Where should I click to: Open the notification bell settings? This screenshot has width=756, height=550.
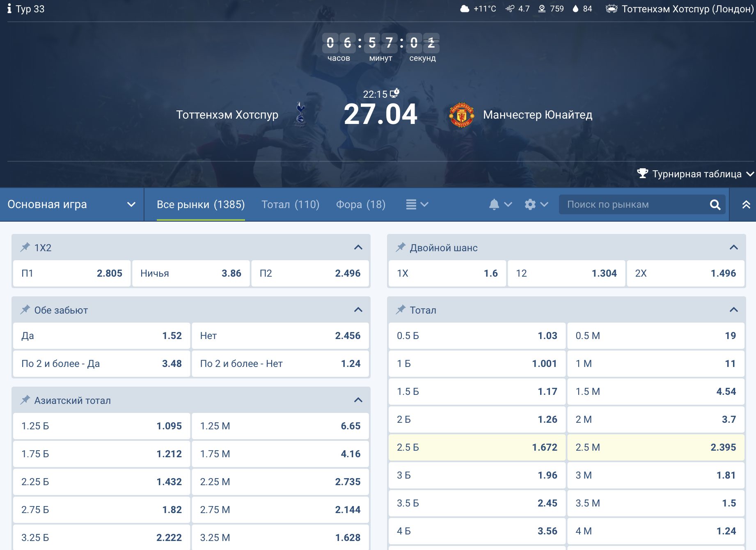click(x=500, y=204)
